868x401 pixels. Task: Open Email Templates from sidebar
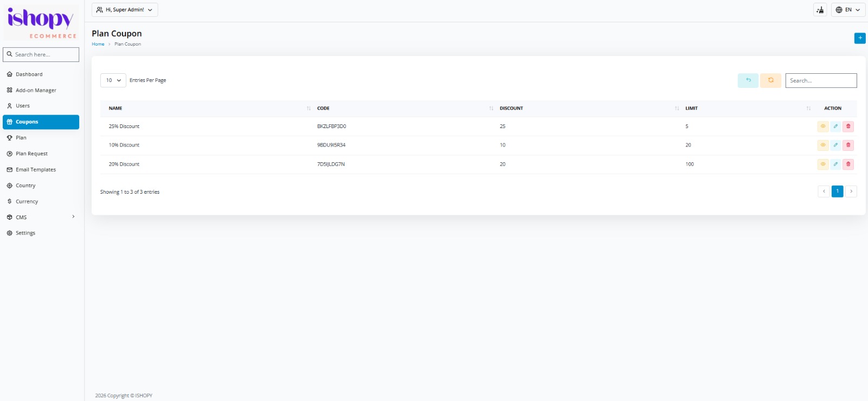(35, 170)
